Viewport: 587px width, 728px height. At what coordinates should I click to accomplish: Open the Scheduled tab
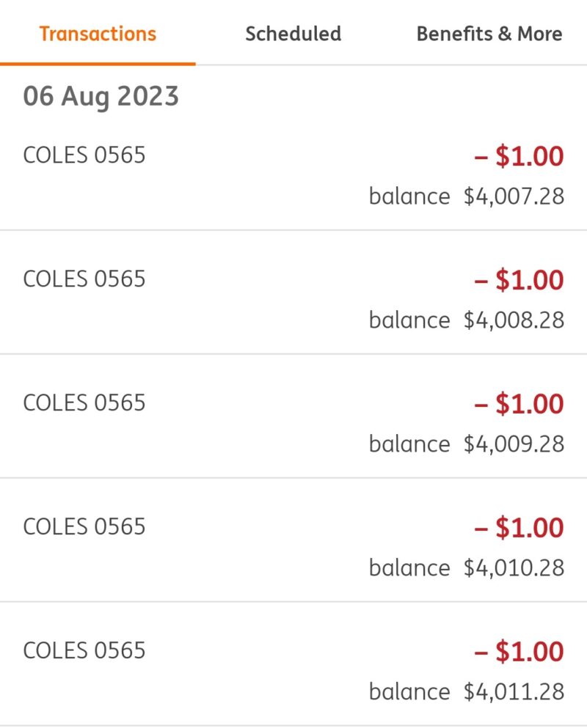[x=293, y=34]
